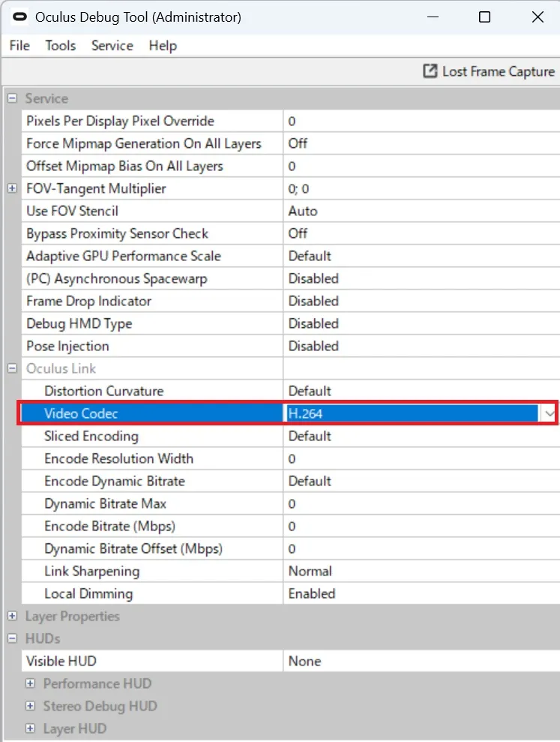Viewport: 560px width, 742px height.
Task: Click Disabled value for Frame Drop Indicator
Action: pyautogui.click(x=313, y=301)
